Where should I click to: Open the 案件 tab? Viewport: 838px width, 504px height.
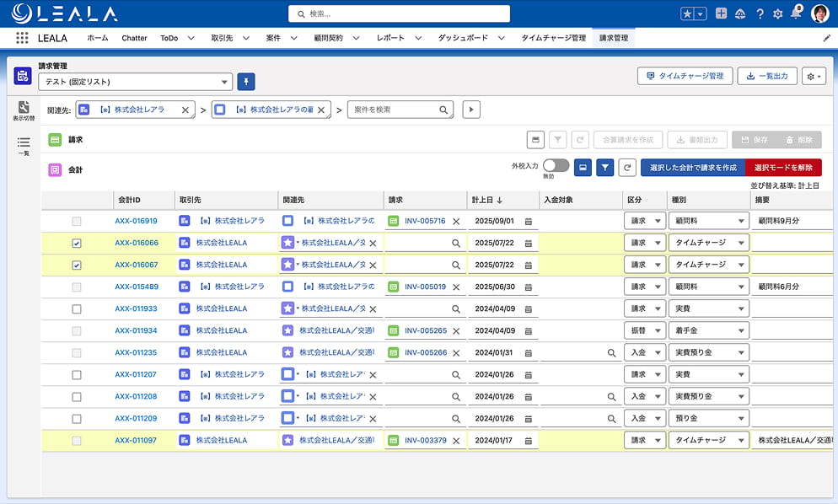[x=273, y=38]
